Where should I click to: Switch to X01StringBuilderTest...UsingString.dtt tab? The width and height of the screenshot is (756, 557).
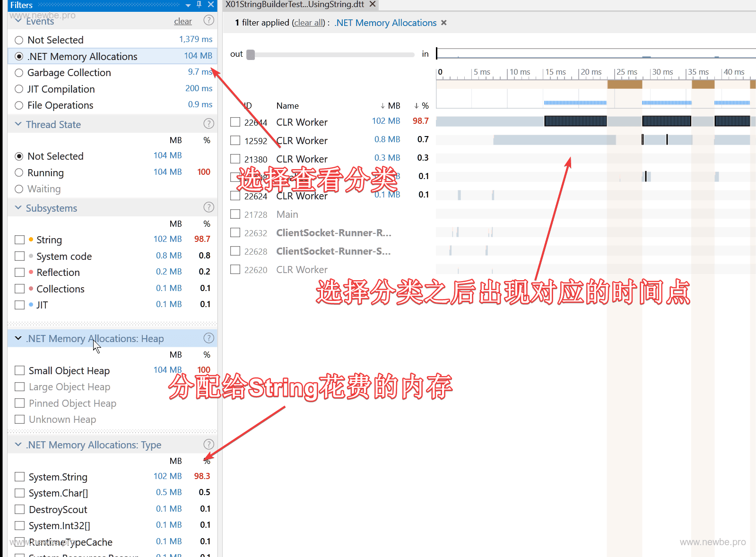[295, 5]
